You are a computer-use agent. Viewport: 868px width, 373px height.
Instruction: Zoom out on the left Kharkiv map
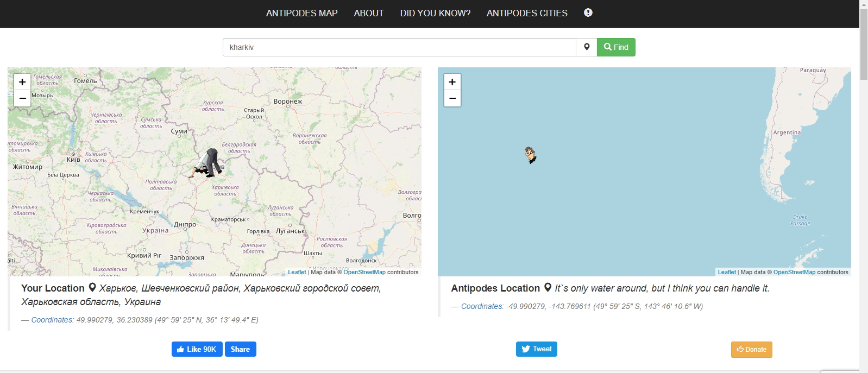[x=22, y=98]
